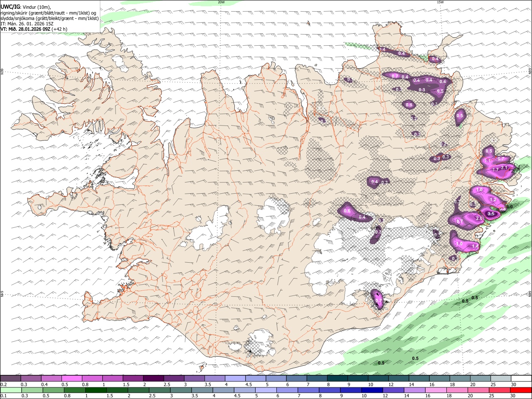Click the 'Vindur (10m)' header text
The height and width of the screenshot is (399, 532).
(x=37, y=7)
